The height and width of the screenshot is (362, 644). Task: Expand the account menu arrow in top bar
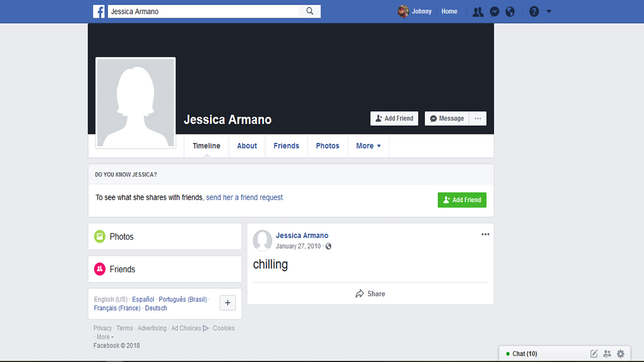pos(549,12)
